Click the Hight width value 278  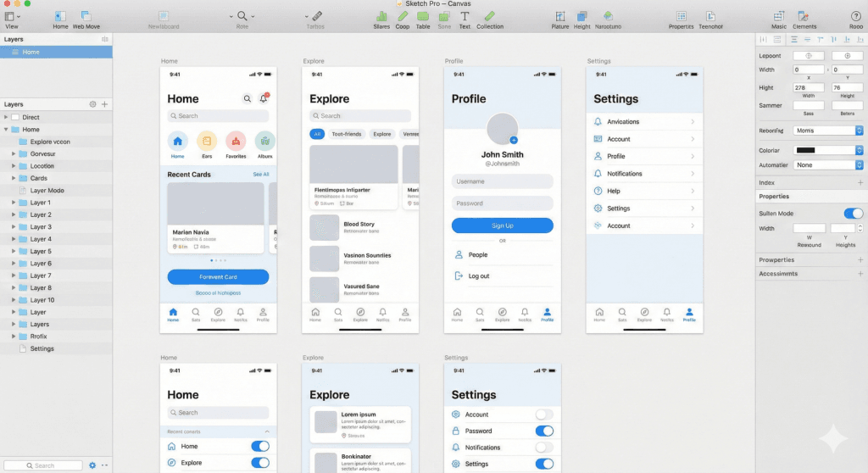(x=808, y=87)
